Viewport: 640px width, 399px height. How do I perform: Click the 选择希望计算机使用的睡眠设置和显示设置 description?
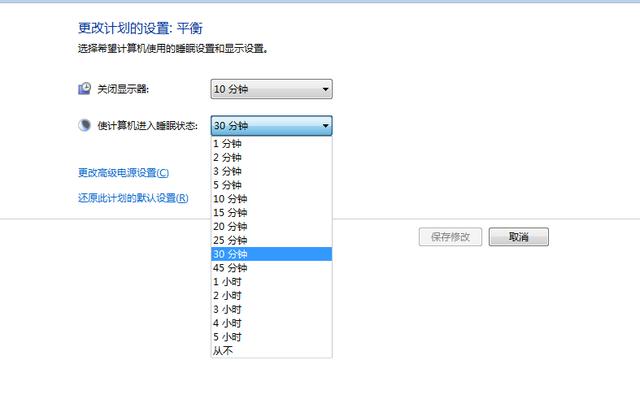[173, 49]
